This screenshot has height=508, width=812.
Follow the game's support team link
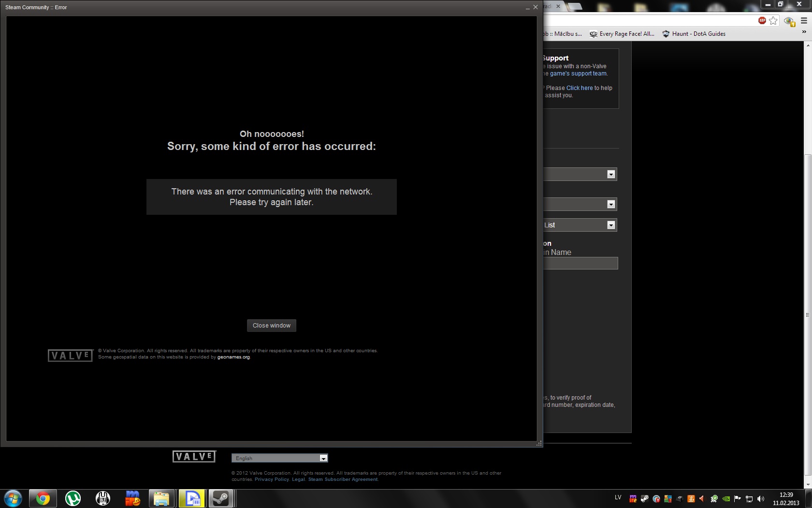coord(578,74)
